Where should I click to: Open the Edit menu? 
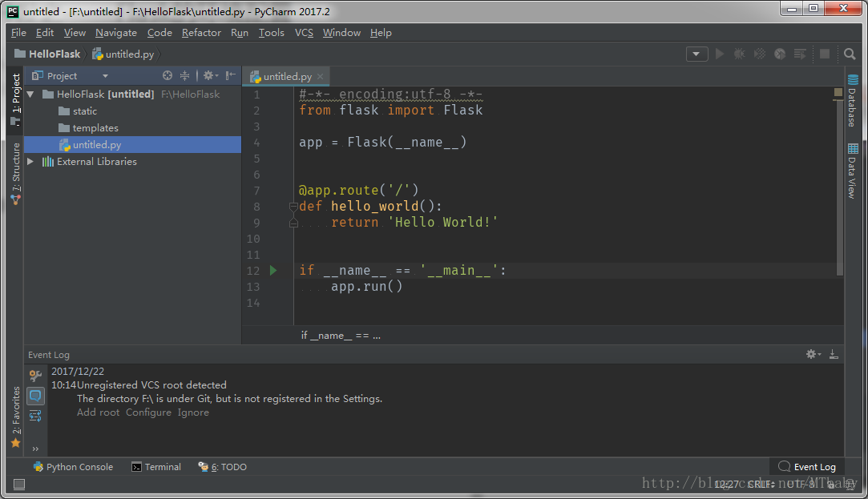45,33
